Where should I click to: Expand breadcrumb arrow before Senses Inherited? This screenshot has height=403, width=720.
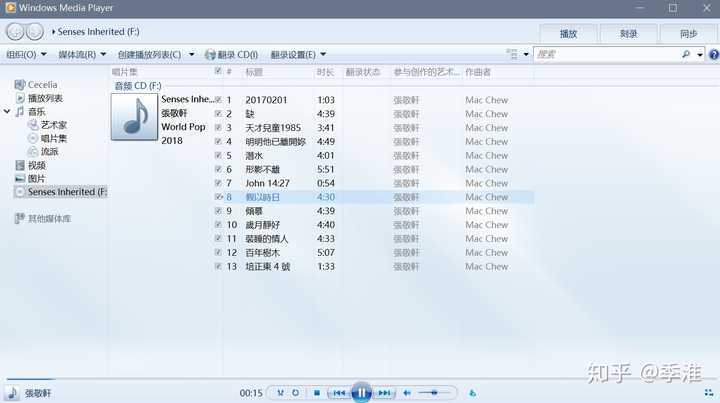[53, 32]
